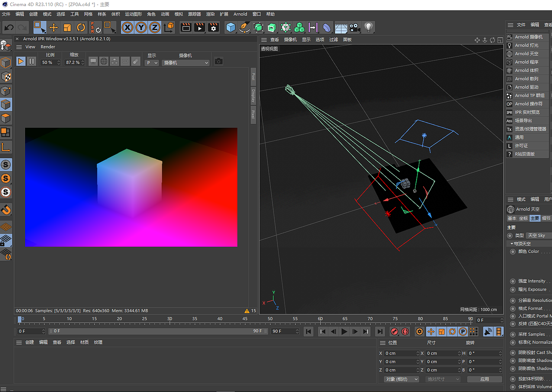Open the 渲染 menu in menu bar

click(210, 14)
